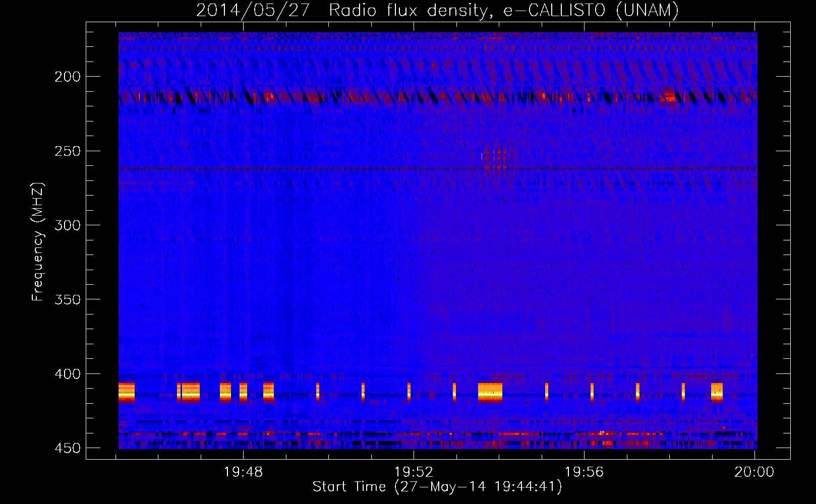Viewport: 816px width, 504px height.
Task: Click the 350 frequency tick label
Action: [67, 299]
